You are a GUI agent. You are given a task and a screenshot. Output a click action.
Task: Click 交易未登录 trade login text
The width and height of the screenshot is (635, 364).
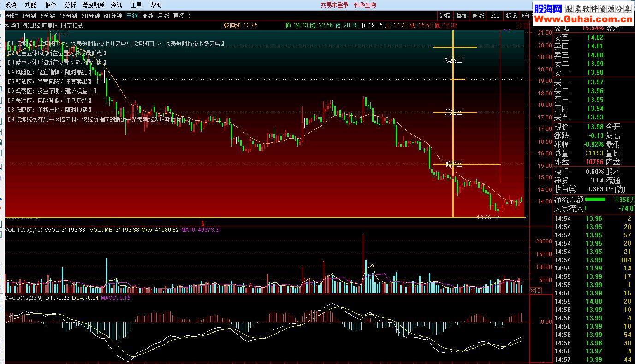(x=334, y=5)
